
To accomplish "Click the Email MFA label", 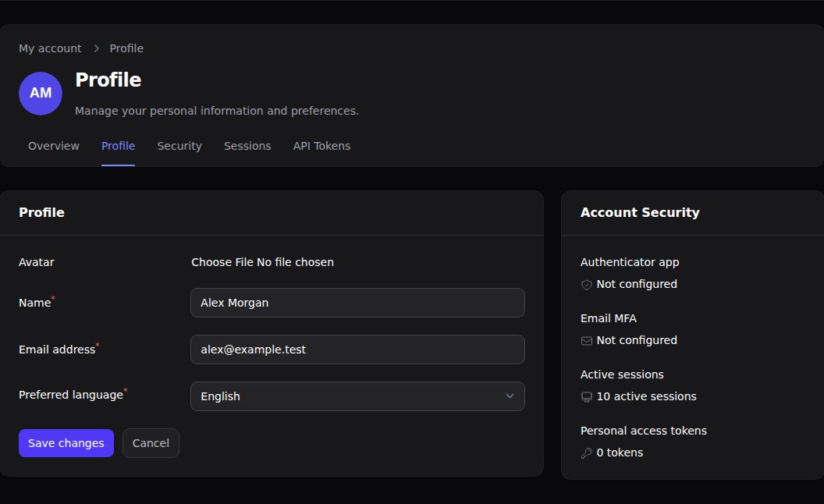I will click(x=609, y=318).
